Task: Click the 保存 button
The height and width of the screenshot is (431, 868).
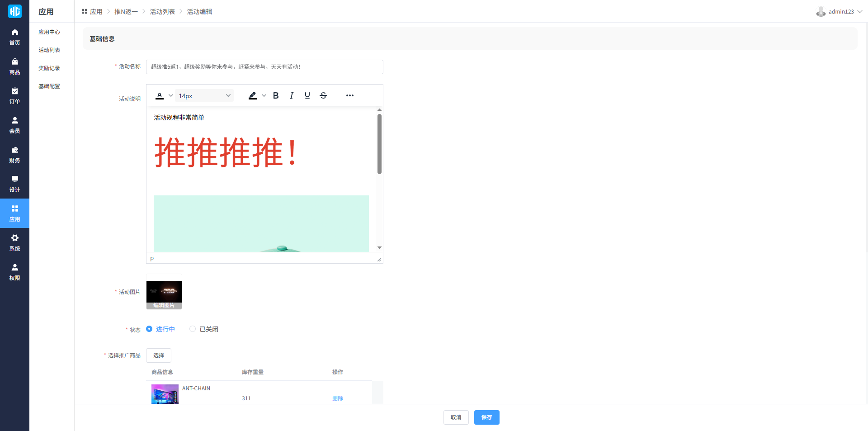Action: (486, 417)
